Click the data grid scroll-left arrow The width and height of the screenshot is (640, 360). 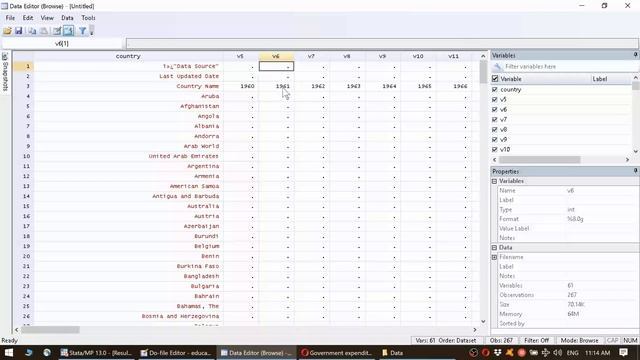(16, 329)
